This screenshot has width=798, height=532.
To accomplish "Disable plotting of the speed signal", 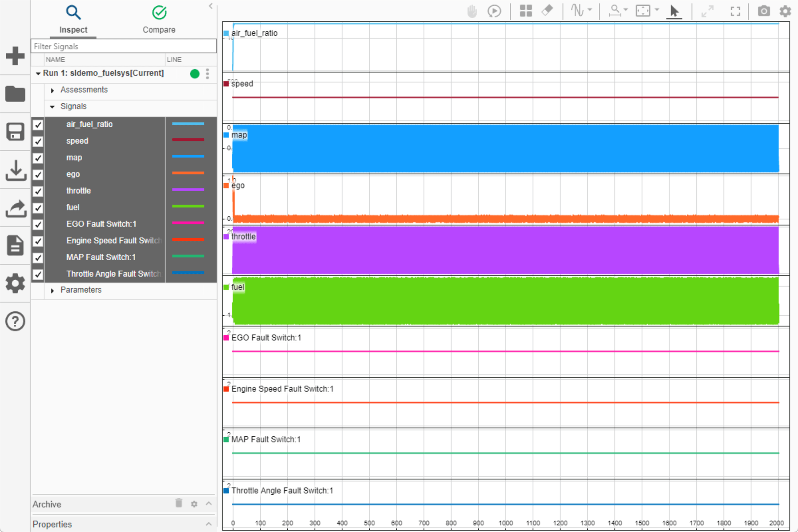I will 38,141.
